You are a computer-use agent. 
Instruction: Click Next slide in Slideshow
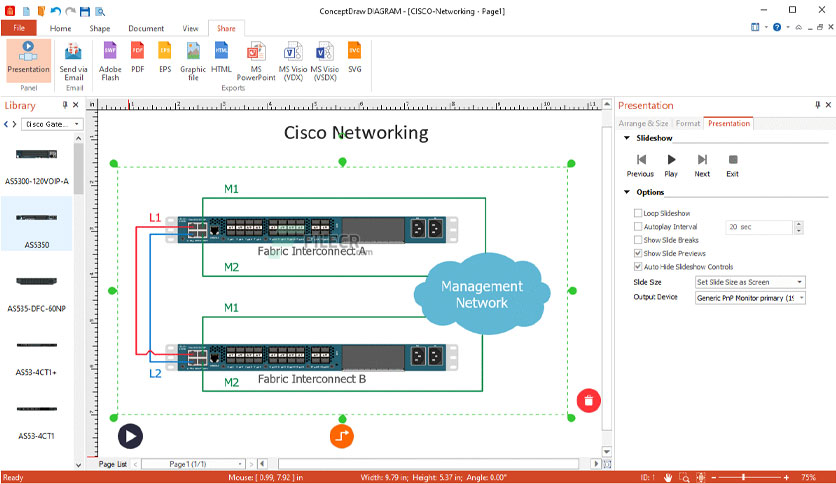[x=702, y=166]
